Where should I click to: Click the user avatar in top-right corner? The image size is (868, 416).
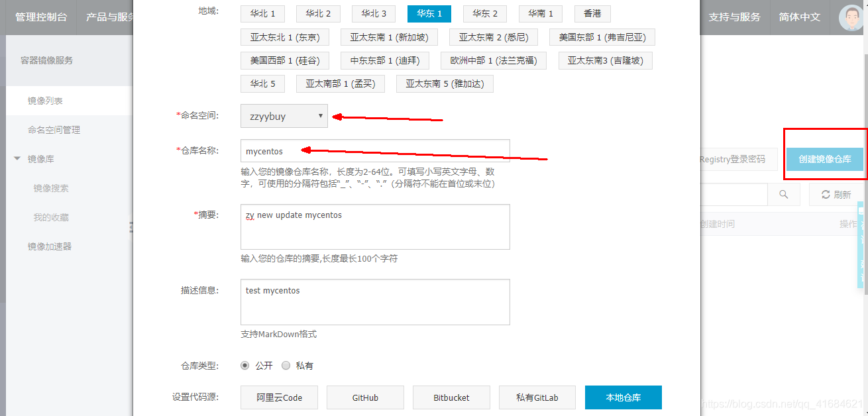850,17
